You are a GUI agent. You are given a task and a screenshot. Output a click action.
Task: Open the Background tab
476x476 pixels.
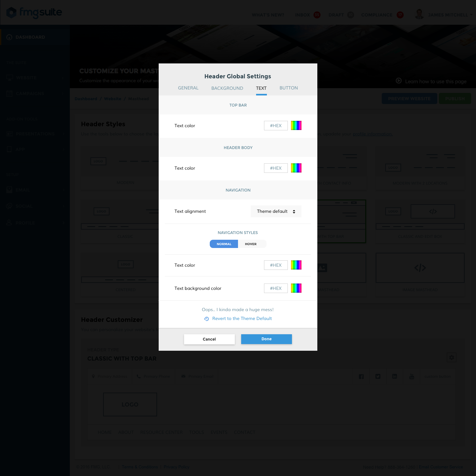(x=227, y=88)
